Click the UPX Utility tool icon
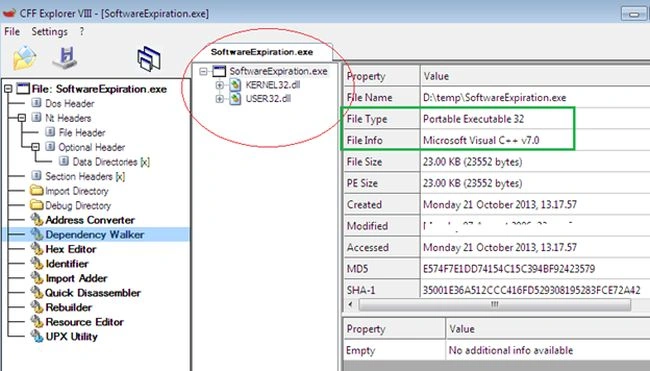Viewport: 650px width, 371px height. [36, 336]
